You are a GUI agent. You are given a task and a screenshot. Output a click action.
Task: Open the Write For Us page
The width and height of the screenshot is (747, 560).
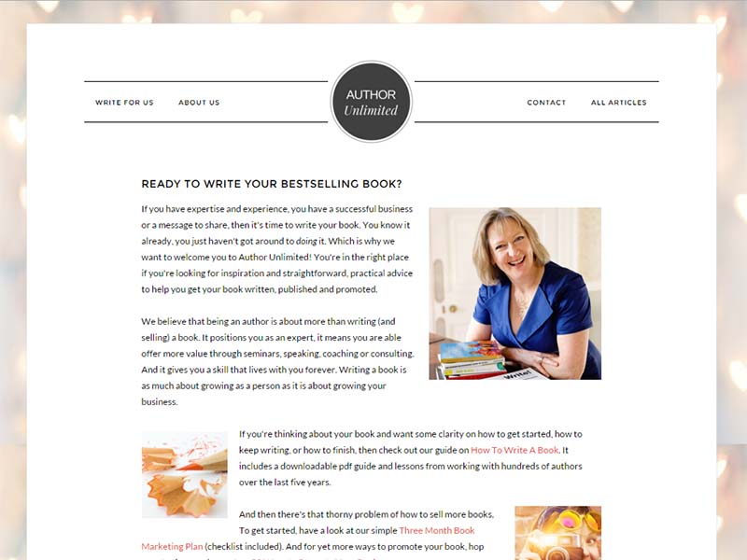click(x=124, y=103)
